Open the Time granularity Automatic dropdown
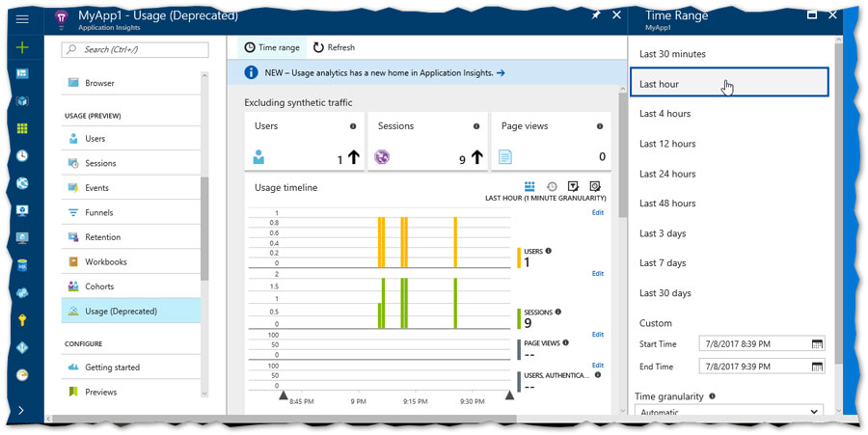 [x=728, y=411]
